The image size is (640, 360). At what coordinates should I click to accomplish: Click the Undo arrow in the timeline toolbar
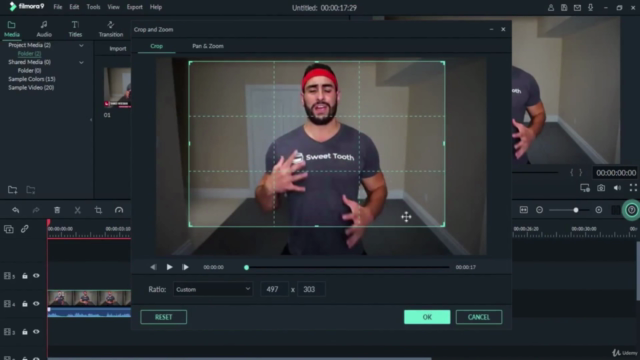pyautogui.click(x=16, y=210)
